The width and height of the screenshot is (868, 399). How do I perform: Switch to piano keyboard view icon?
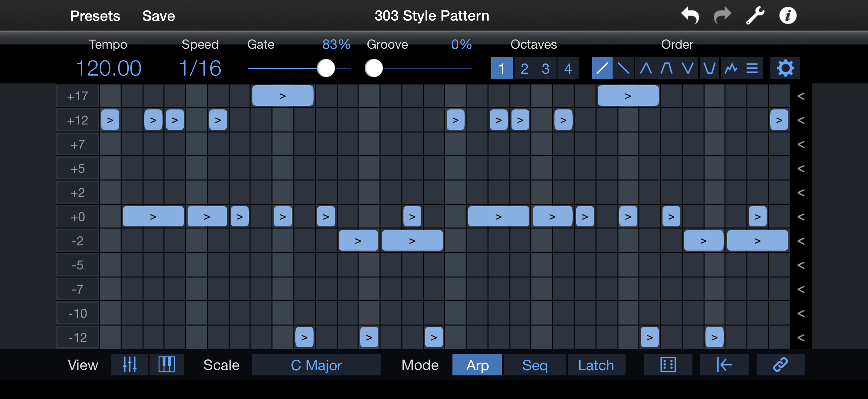[x=166, y=364]
